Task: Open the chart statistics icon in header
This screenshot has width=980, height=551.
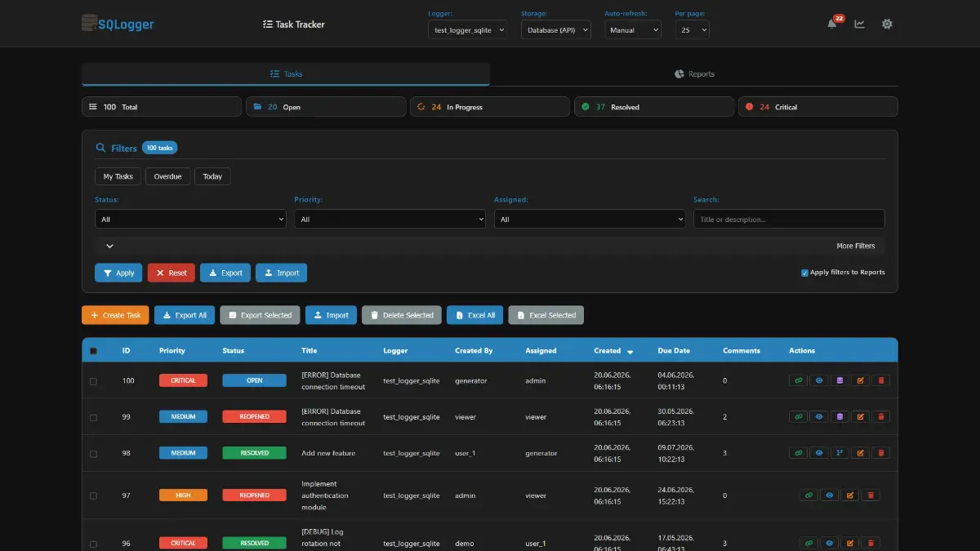Action: 860,24
